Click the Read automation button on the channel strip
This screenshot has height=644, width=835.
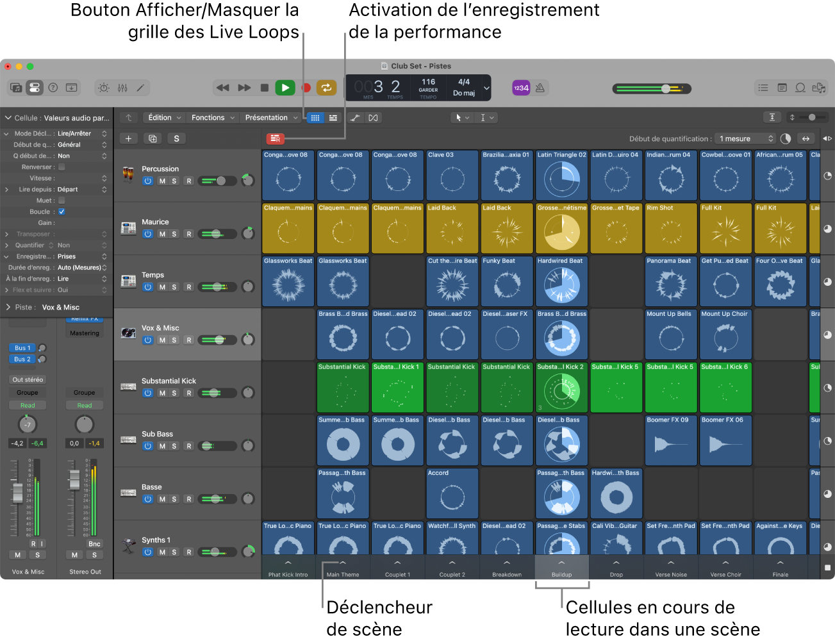(x=28, y=405)
